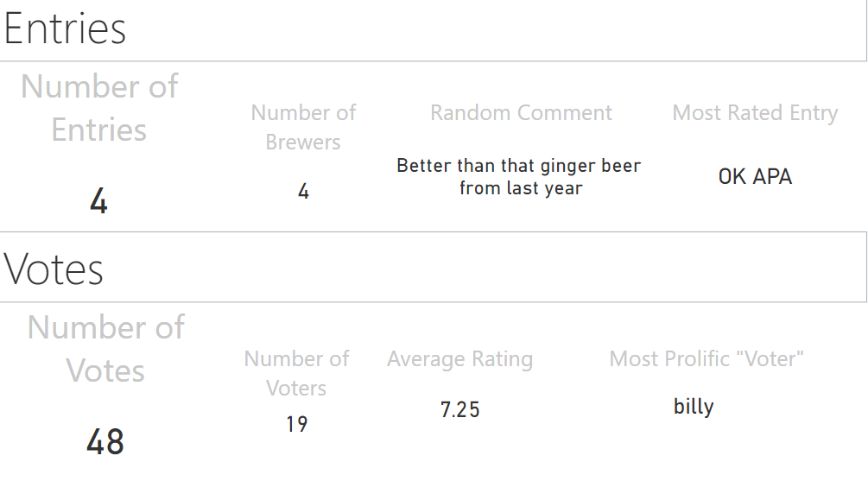The width and height of the screenshot is (868, 481).
Task: Click the Number of Votes card title
Action: 105,349
